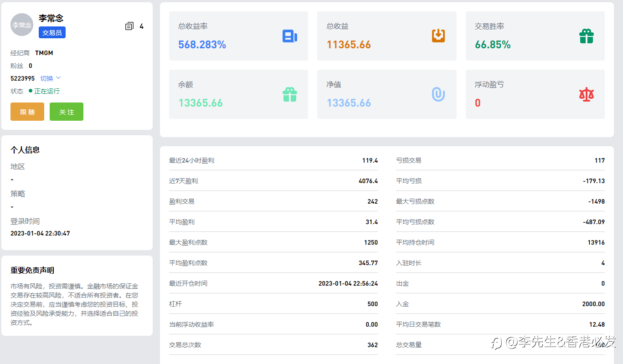Click the orange download icon in 总收益 card

pos(438,36)
